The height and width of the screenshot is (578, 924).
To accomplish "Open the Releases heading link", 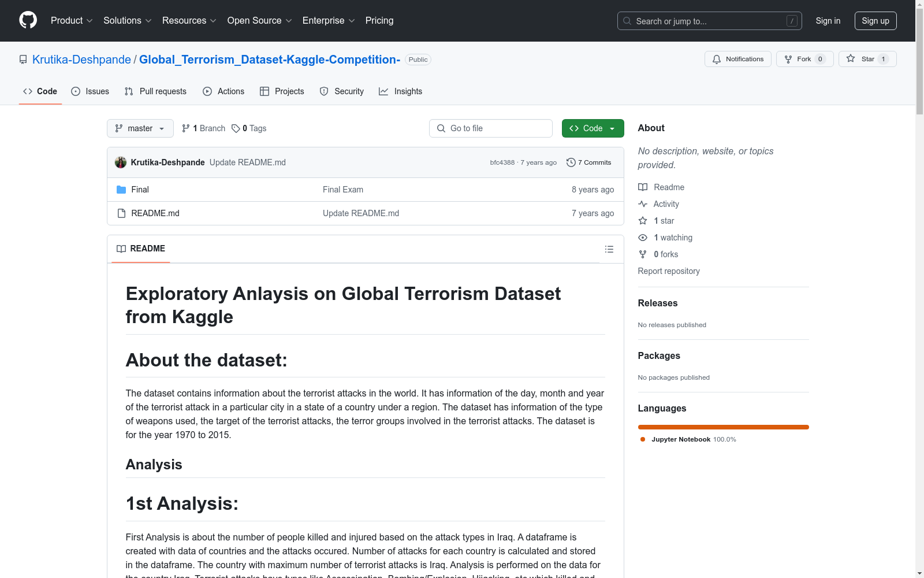I will 658,303.
